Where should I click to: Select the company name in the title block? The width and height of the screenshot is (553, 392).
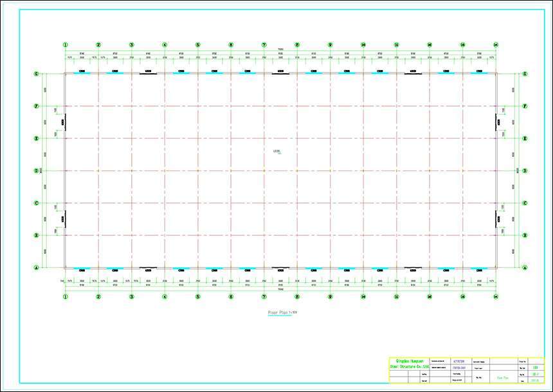409,364
